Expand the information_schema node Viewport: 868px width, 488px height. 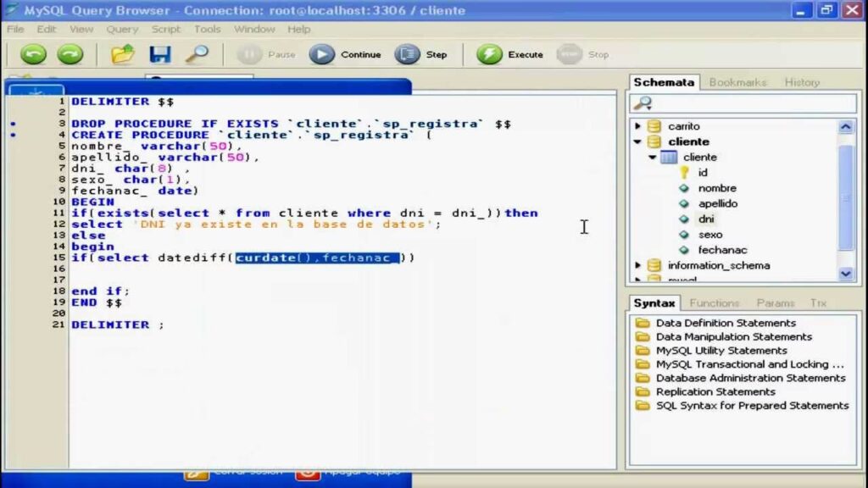tap(638, 265)
